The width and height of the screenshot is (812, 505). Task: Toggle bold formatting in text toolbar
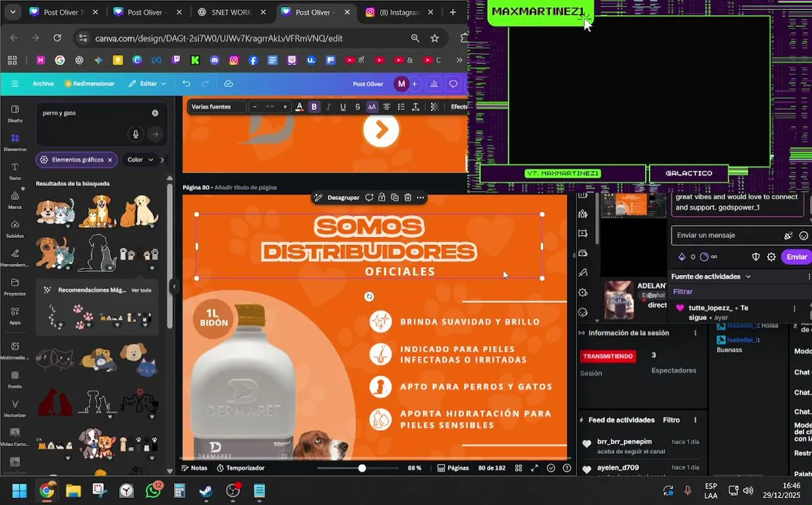(x=314, y=107)
